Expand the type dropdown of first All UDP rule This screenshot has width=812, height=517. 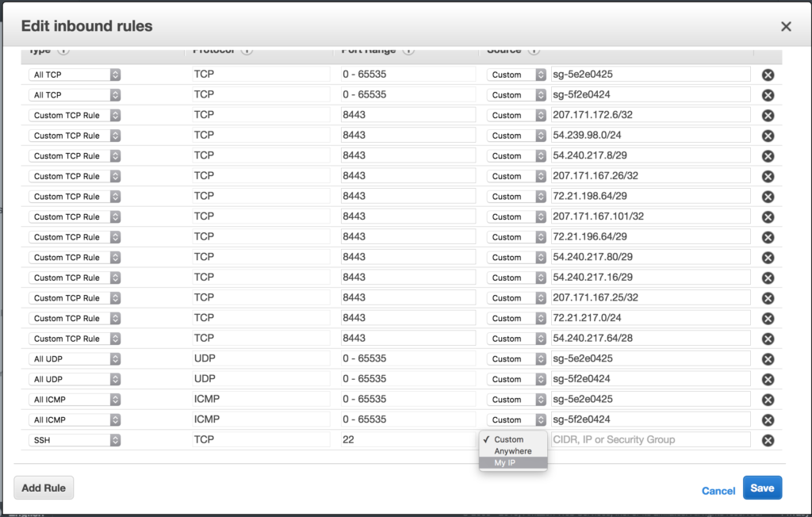75,359
